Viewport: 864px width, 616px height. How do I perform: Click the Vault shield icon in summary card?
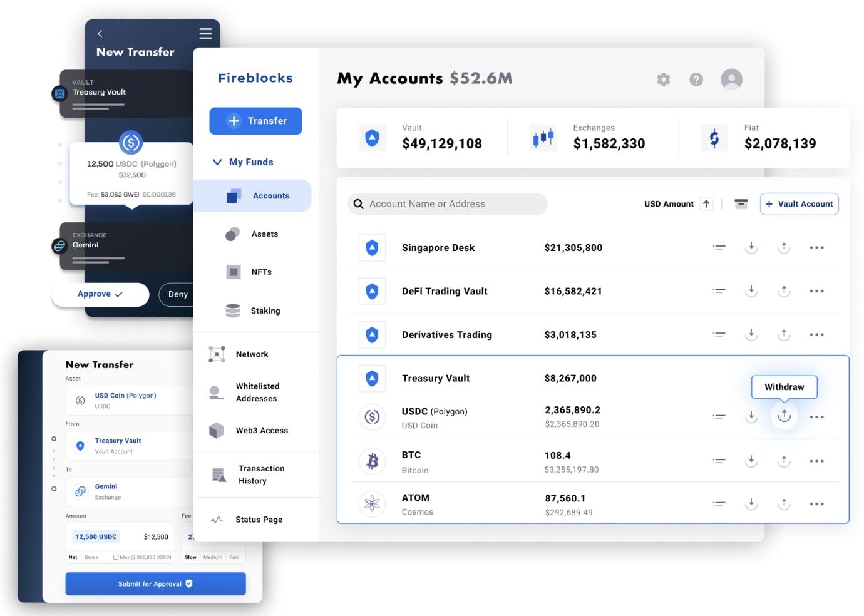(x=372, y=138)
